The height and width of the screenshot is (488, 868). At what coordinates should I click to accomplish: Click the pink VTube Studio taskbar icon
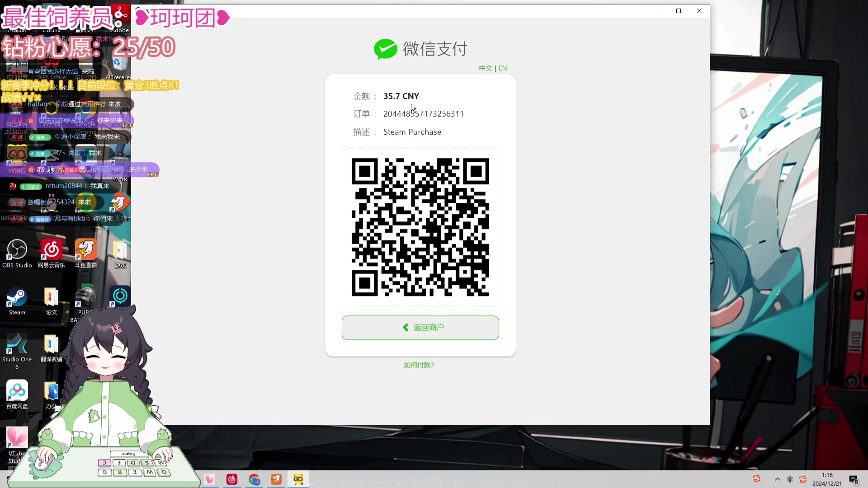210,479
